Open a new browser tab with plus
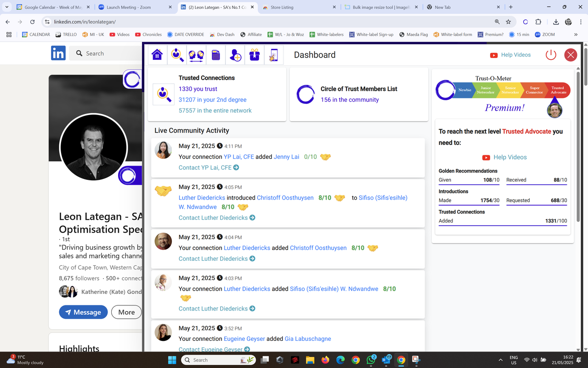Image resolution: width=588 pixels, height=368 pixels. [511, 7]
